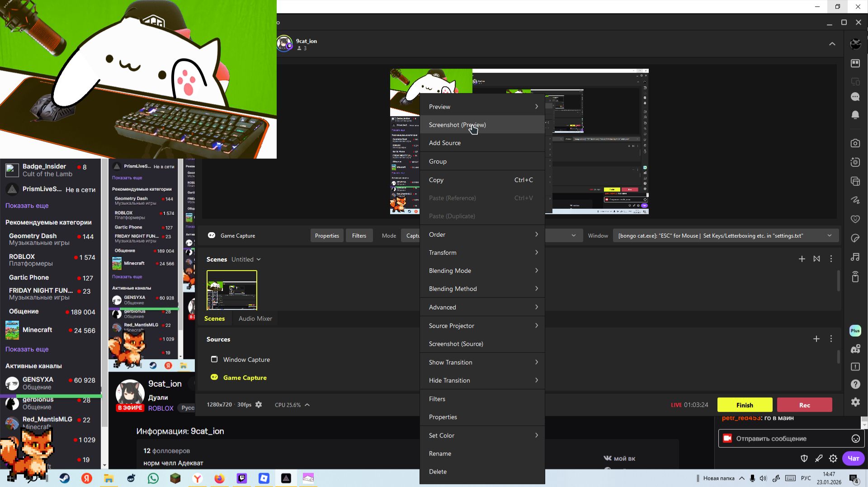Open the exclamation notice icon in PRISM sidebar
This screenshot has height=487, width=868.
[x=855, y=366]
